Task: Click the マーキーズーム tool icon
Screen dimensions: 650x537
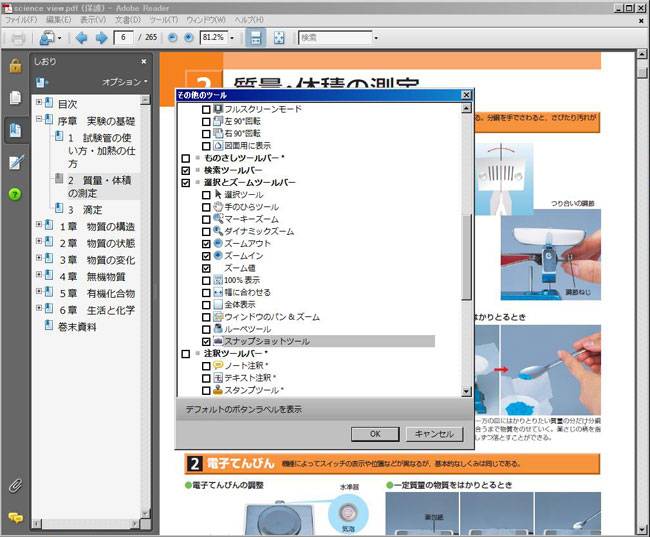Action: point(218,219)
